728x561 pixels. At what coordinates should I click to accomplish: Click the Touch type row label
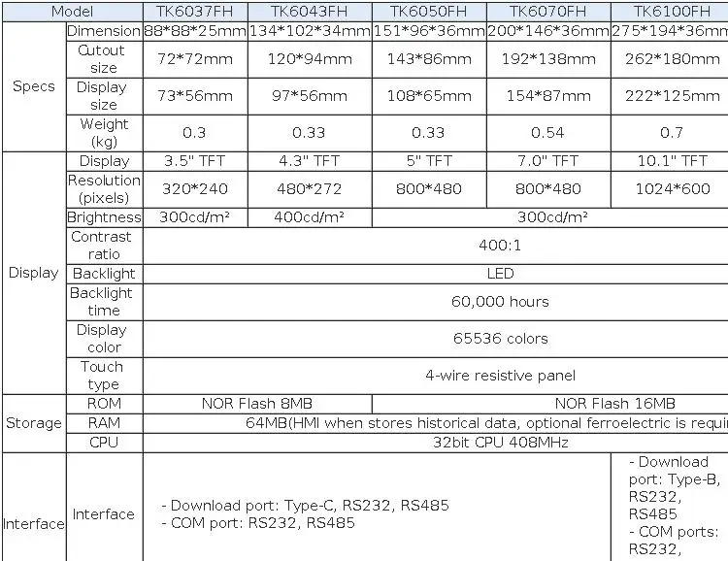pos(102,376)
